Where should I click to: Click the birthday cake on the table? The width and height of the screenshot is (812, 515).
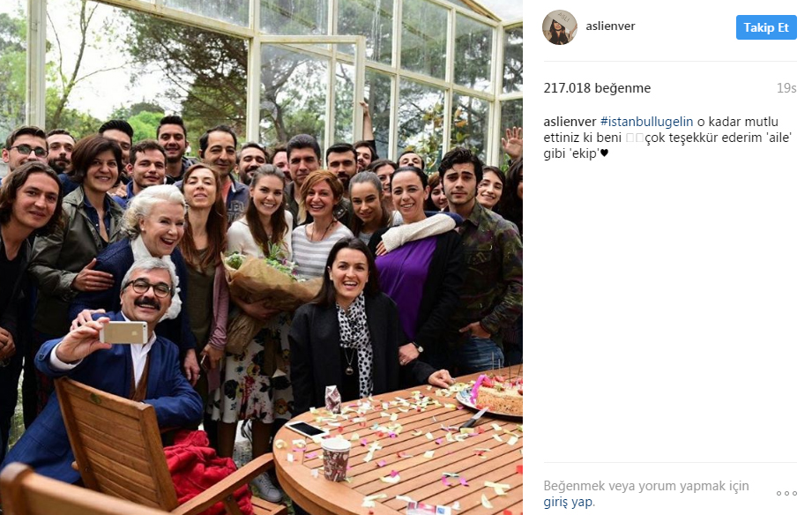[x=499, y=395]
